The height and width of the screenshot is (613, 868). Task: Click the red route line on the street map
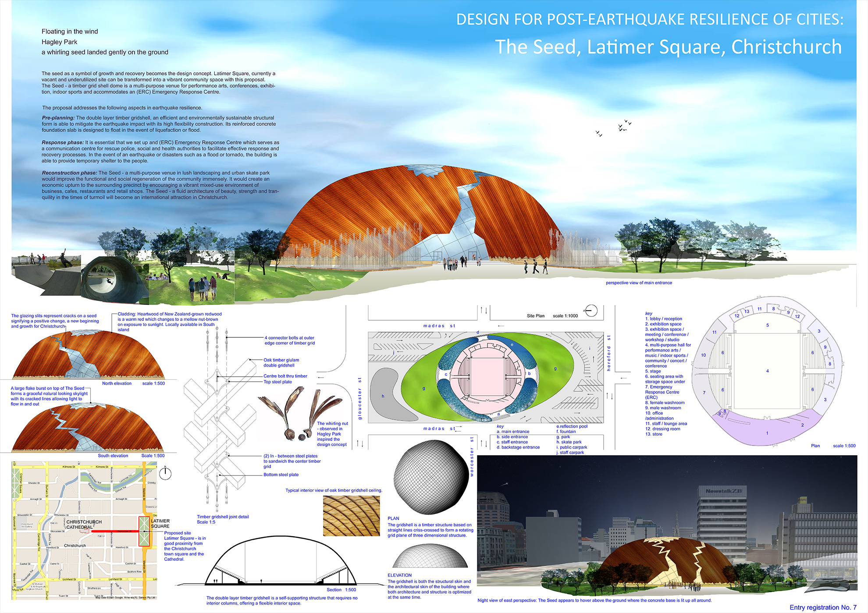pyautogui.click(x=115, y=531)
